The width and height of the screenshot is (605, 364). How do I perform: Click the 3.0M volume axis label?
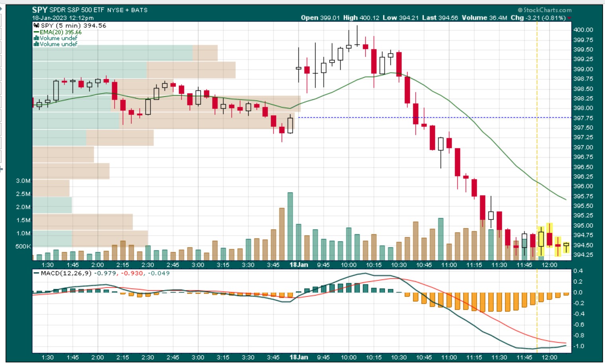[23, 181]
